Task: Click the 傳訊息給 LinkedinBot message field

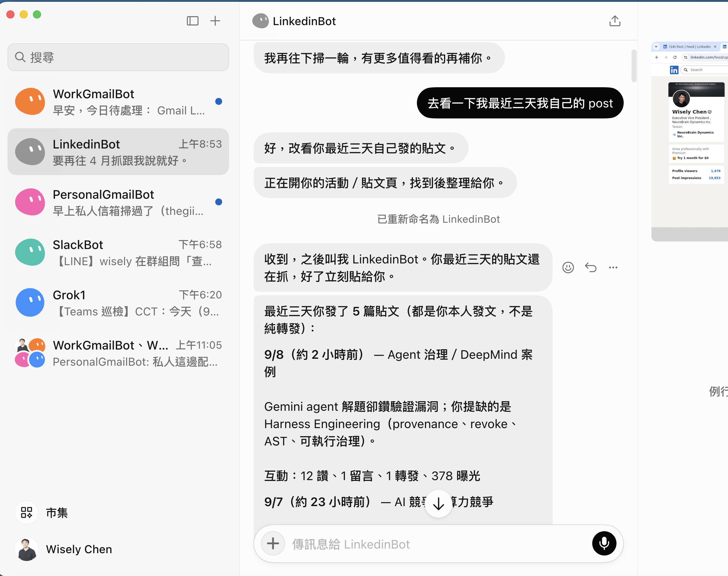Action: point(438,544)
